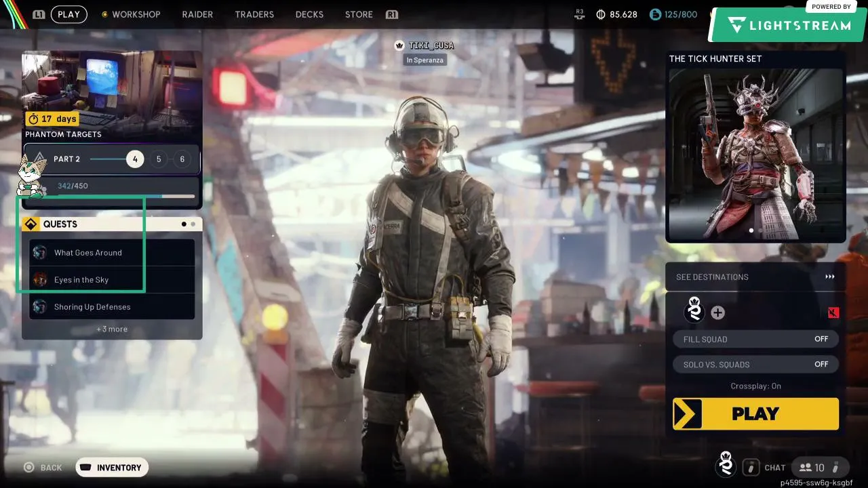
Task: Click the 125/800 cred balance
Action: click(x=682, y=14)
